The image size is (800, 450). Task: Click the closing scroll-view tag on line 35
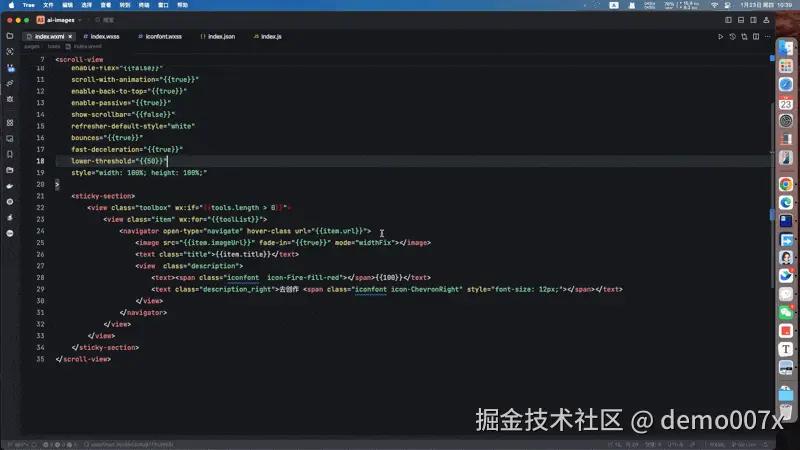[83, 359]
